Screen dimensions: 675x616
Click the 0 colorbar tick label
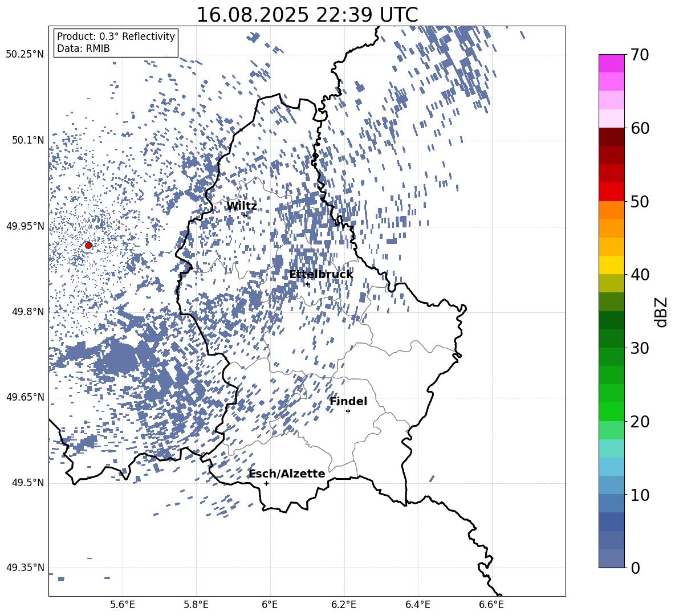(635, 568)
